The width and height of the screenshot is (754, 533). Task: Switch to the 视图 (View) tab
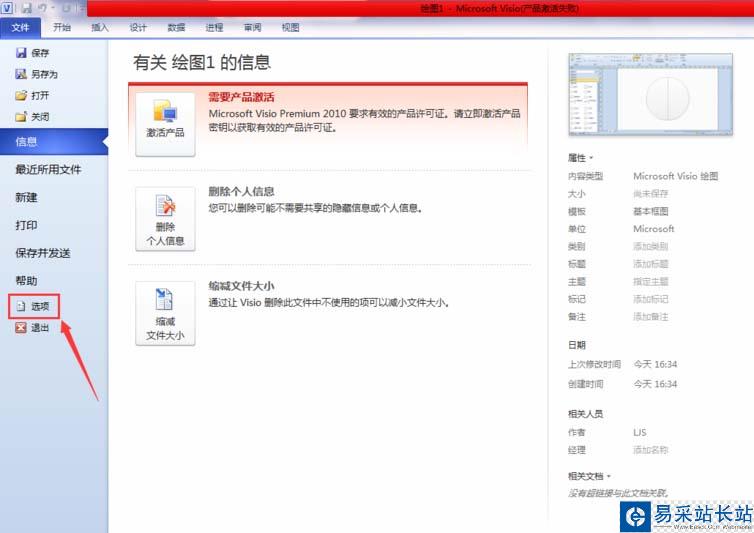point(290,27)
